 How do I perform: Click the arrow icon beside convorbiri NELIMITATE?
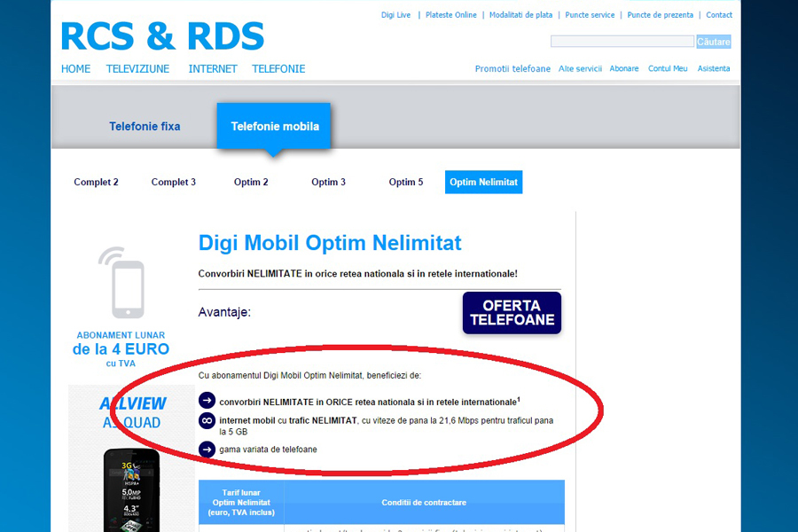pos(207,401)
